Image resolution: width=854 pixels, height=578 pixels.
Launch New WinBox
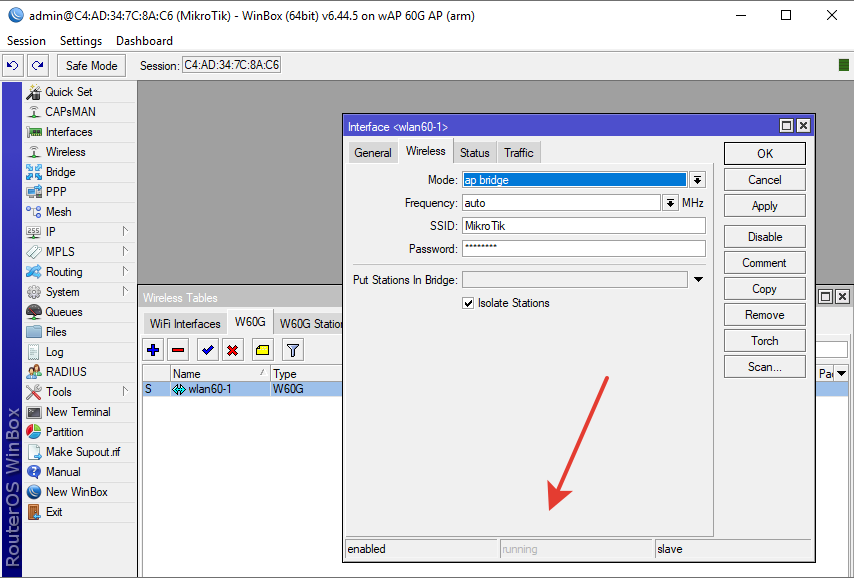click(80, 492)
